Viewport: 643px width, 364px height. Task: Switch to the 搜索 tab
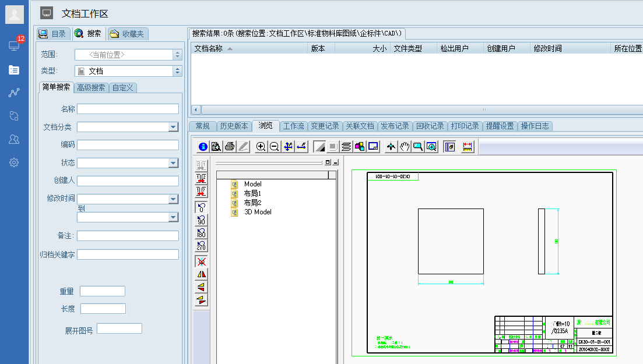coord(88,34)
